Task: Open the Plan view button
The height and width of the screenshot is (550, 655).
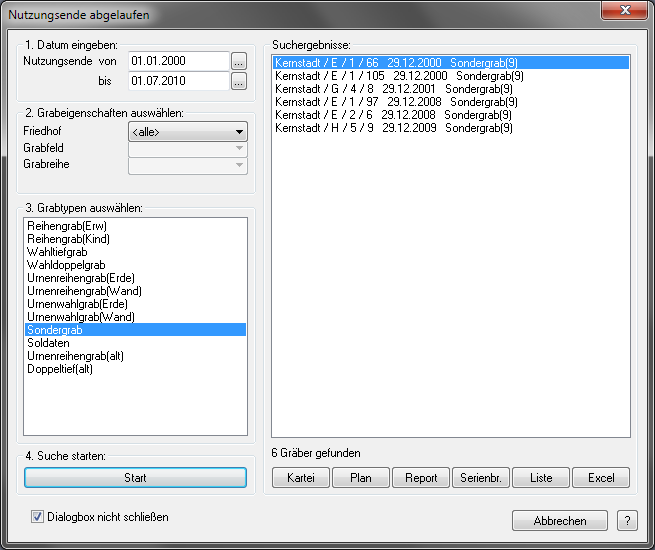Action: pyautogui.click(x=361, y=478)
